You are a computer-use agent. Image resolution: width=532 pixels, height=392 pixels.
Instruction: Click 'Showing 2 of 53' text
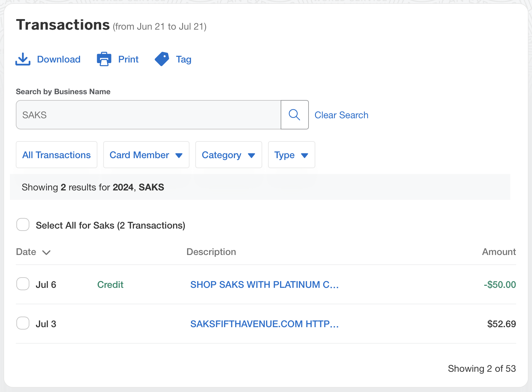[482, 369]
